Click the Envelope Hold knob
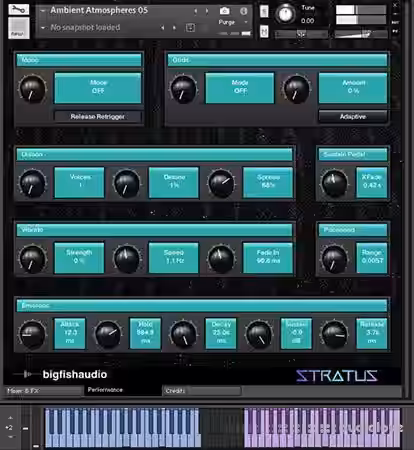414x450 pixels. [x=108, y=334]
